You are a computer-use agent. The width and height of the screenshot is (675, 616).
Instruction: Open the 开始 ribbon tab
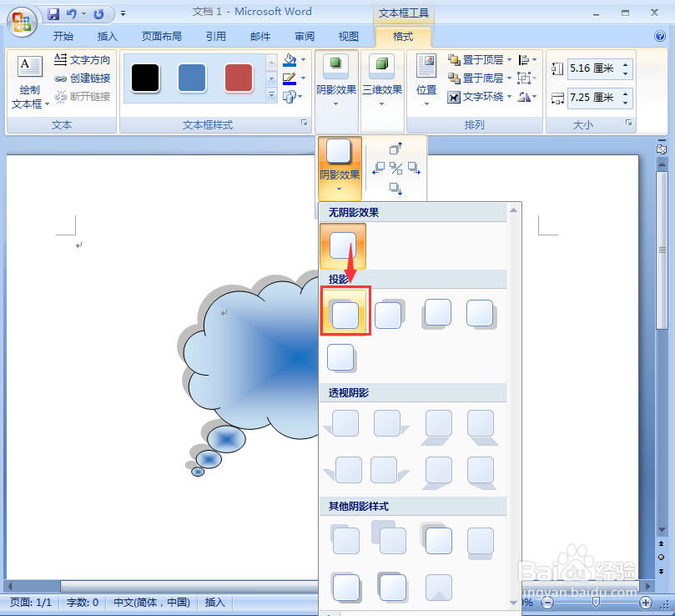[x=63, y=37]
